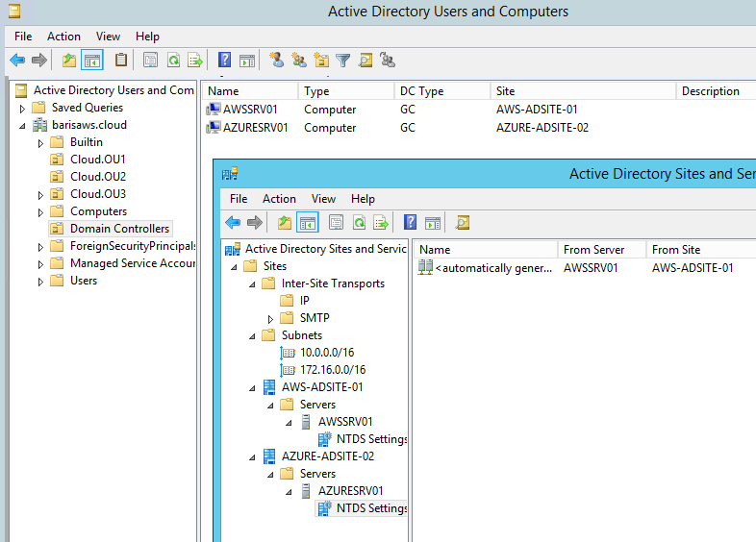
Task: Open View menu in Sites and Services
Action: 323,199
